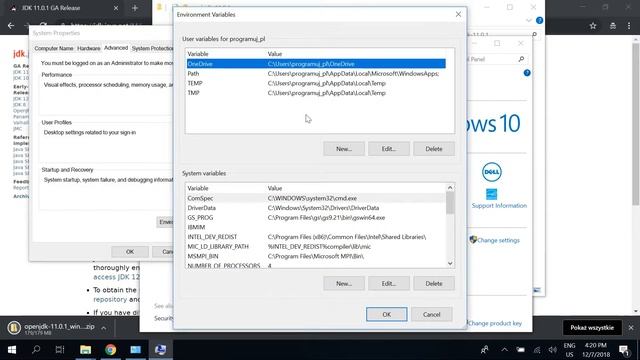
Task: Close the JDK 11.0.1 GA Release tab
Action: coord(116,8)
